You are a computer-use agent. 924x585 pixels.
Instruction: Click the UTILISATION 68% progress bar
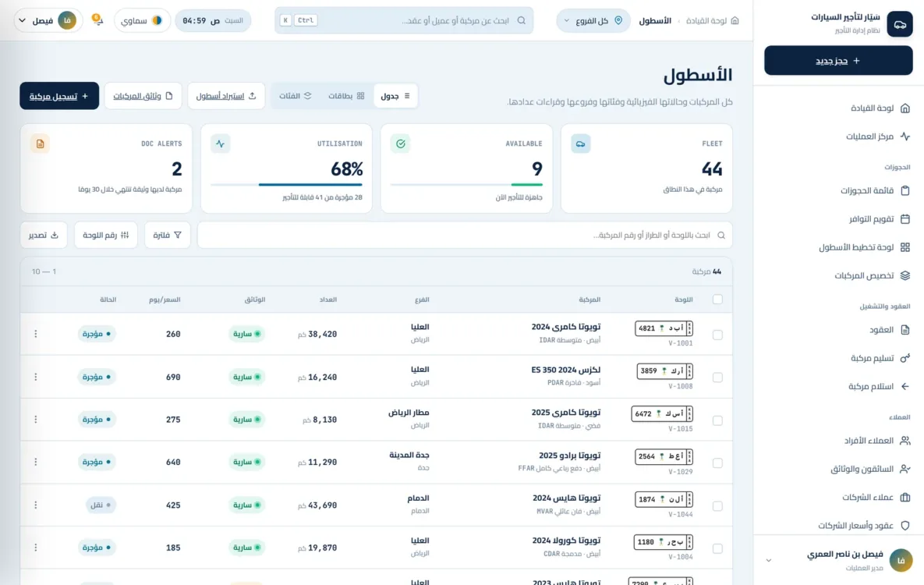[x=286, y=185]
